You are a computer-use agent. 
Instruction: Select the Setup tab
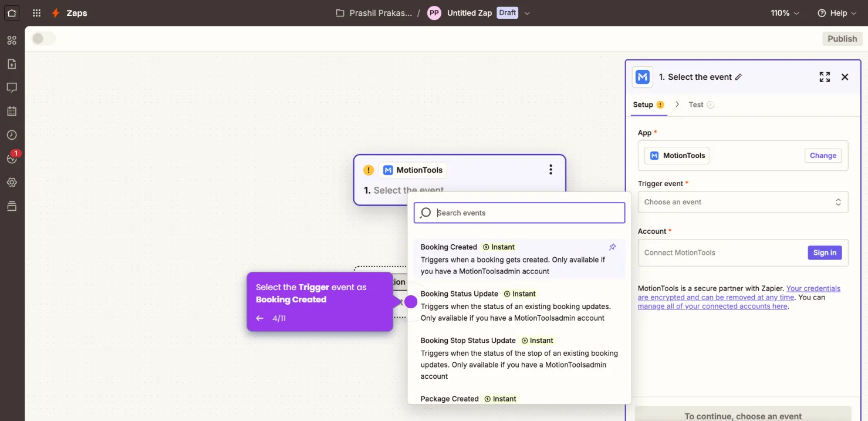[644, 104]
